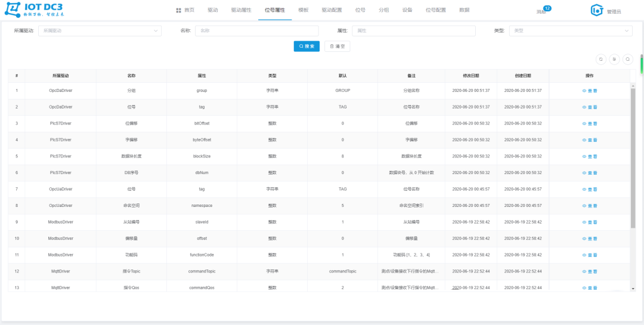The width and height of the screenshot is (644, 325).
Task: Click the 清空 clear button
Action: point(337,46)
